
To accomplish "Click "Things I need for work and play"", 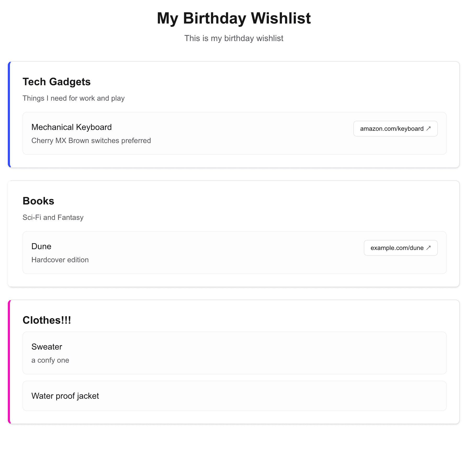I will pyautogui.click(x=73, y=98).
